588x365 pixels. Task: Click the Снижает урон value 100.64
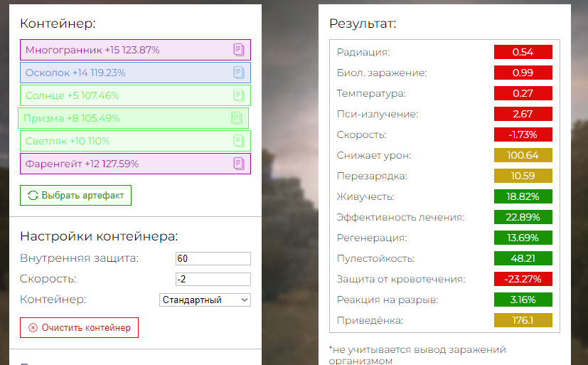523,155
